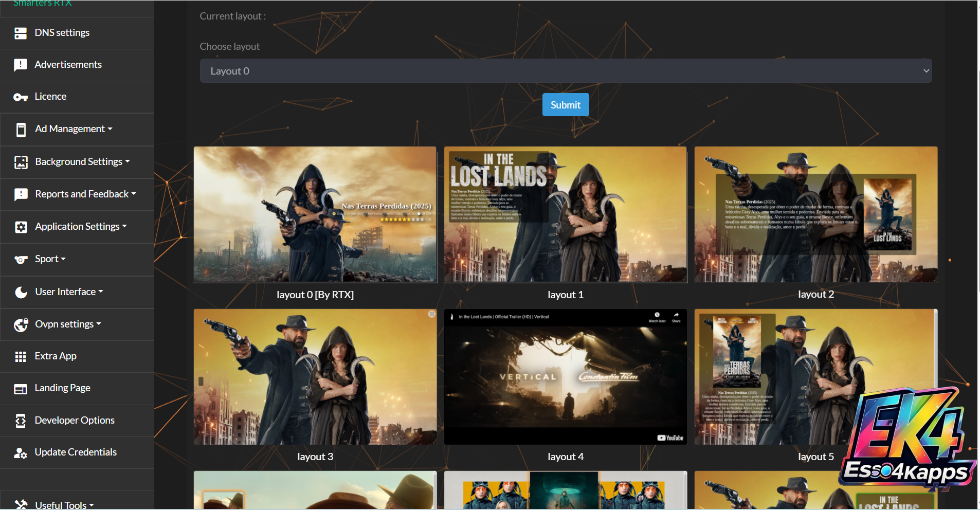The width and height of the screenshot is (980, 510).
Task: Click the Licence key icon
Action: pyautogui.click(x=21, y=97)
